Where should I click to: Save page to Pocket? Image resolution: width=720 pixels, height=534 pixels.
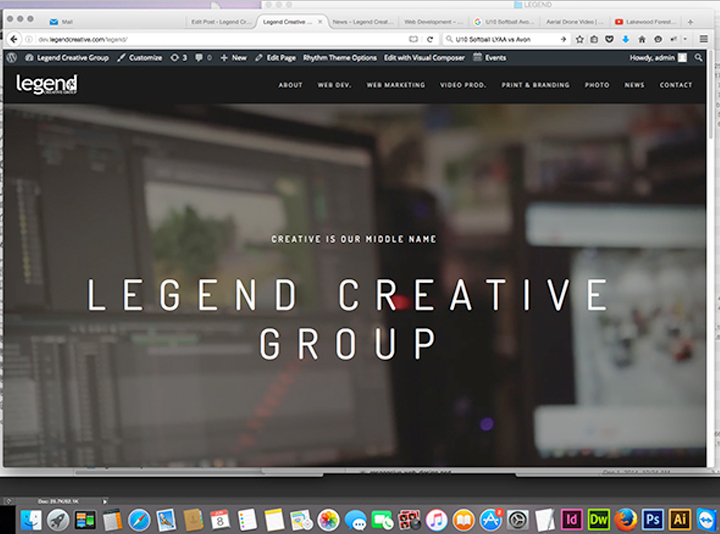(x=609, y=39)
